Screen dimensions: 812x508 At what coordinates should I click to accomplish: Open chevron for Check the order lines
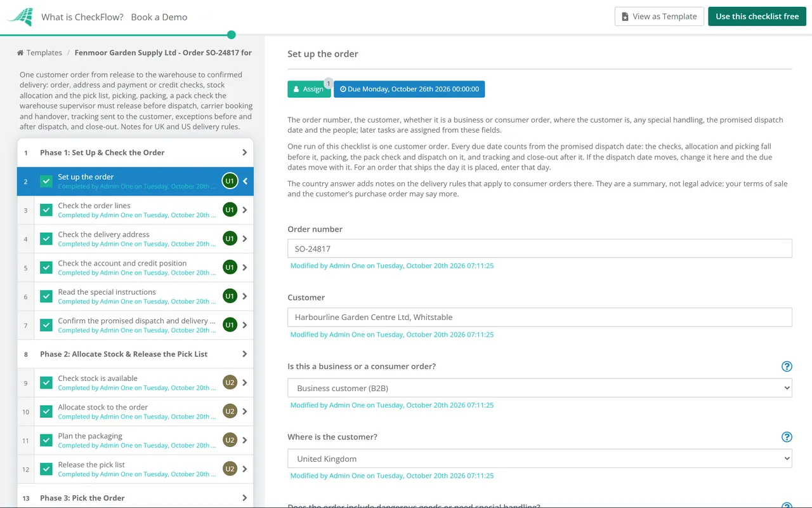(245, 210)
